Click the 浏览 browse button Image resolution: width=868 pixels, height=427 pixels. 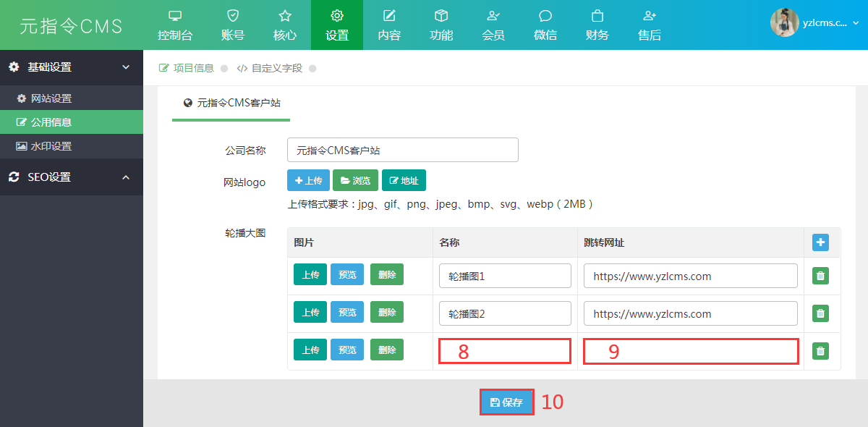pyautogui.click(x=355, y=180)
